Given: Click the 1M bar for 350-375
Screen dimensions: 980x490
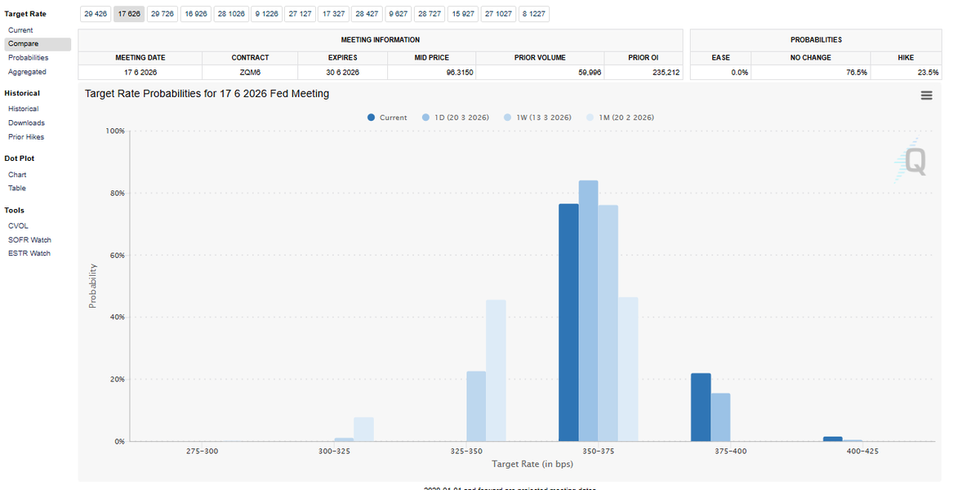Looking at the screenshot, I should tap(628, 369).
